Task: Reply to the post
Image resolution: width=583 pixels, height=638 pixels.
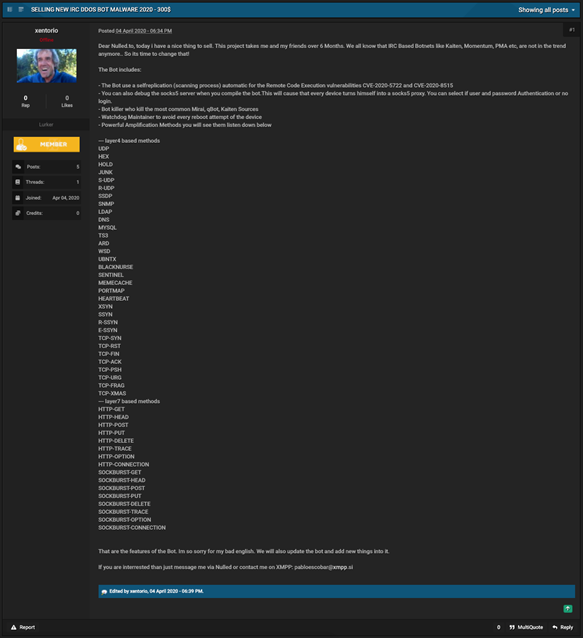Action: tap(563, 627)
